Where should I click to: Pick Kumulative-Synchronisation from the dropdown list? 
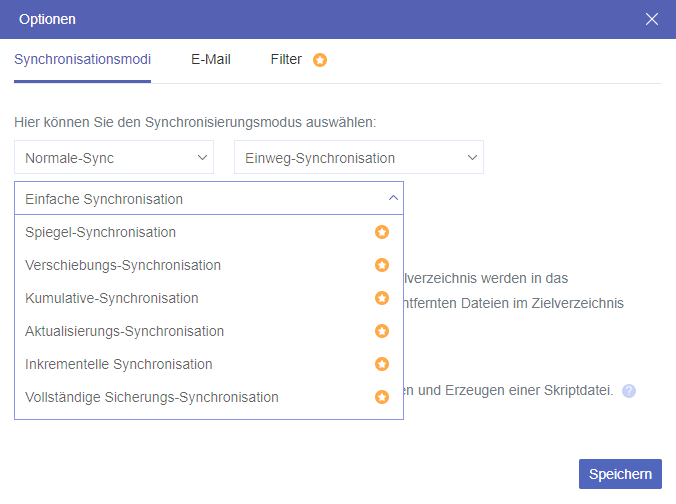pos(111,298)
